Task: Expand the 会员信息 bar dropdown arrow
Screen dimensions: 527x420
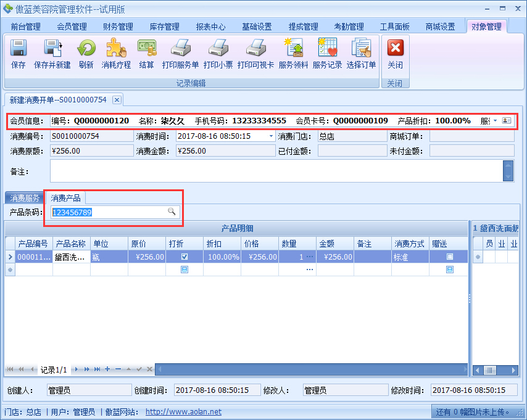Action: pyautogui.click(x=495, y=121)
